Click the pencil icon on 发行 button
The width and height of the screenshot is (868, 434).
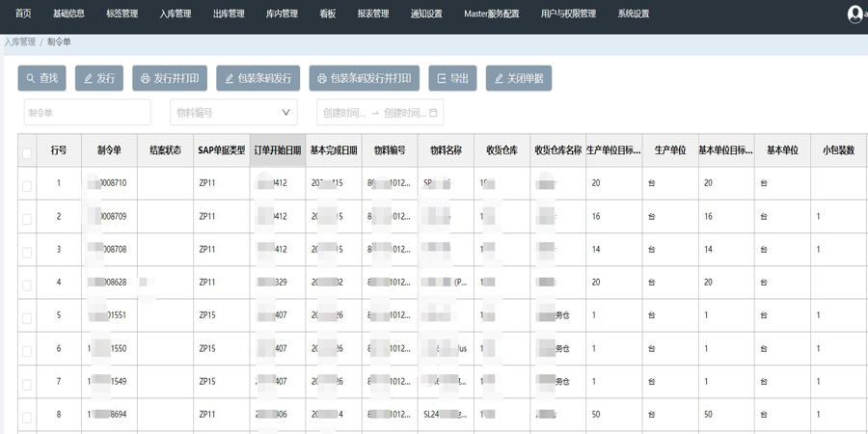[x=89, y=78]
